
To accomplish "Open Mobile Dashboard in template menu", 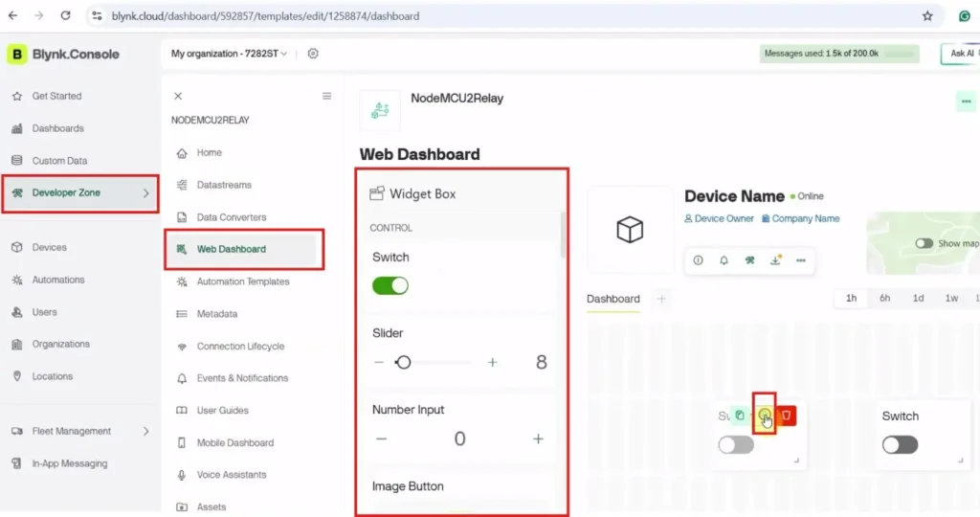I will 235,443.
